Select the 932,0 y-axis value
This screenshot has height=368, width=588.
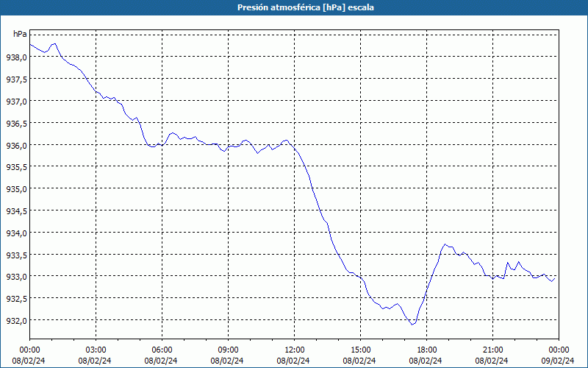tap(16, 321)
